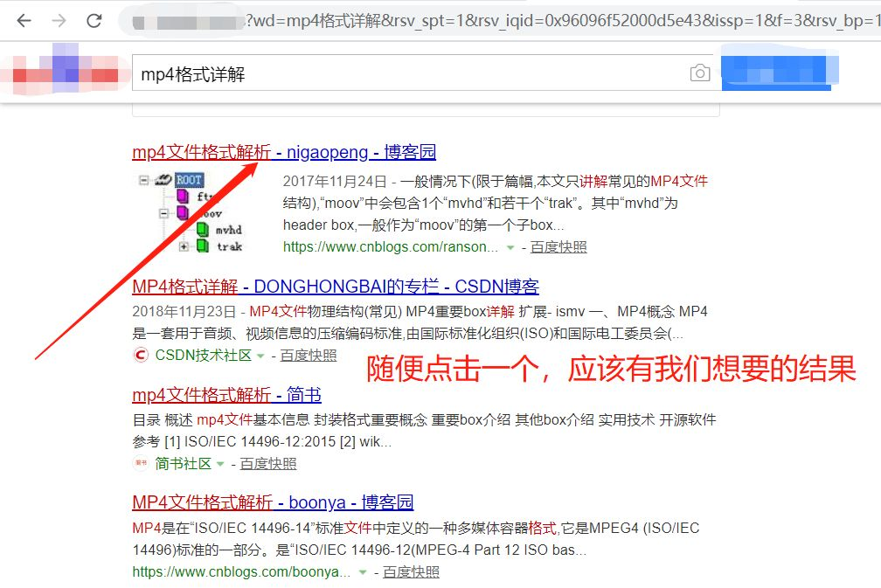Open camera image search icon
Viewport: 881px width, 588px height.
(699, 73)
